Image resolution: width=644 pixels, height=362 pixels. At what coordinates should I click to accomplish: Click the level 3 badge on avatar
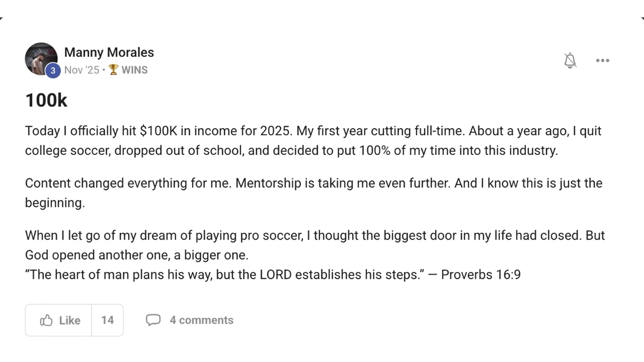point(53,71)
